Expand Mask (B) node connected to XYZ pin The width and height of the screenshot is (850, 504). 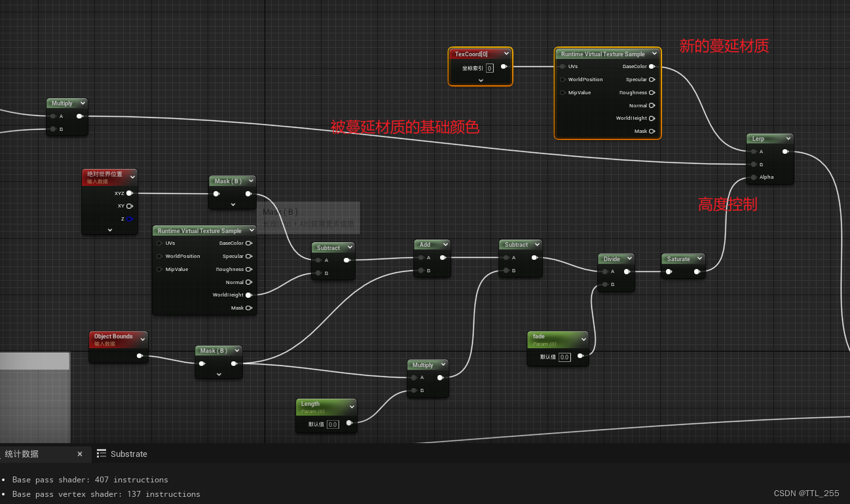pos(232,205)
